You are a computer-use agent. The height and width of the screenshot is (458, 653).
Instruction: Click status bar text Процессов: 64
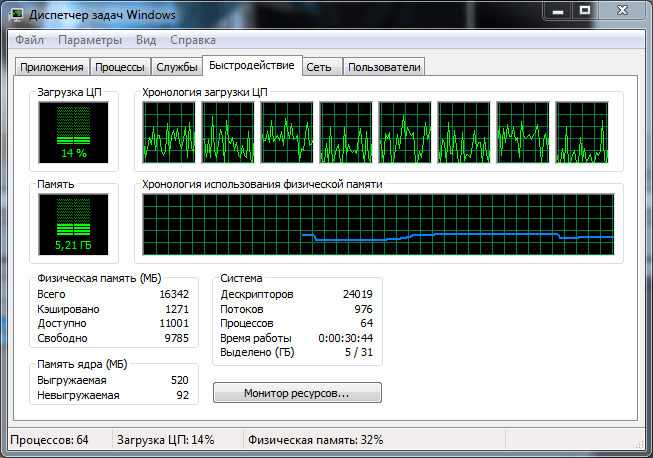pos(49,440)
